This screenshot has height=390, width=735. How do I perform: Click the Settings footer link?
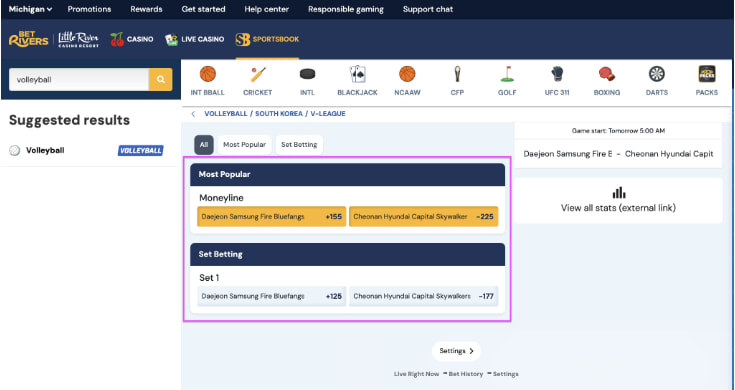point(505,374)
